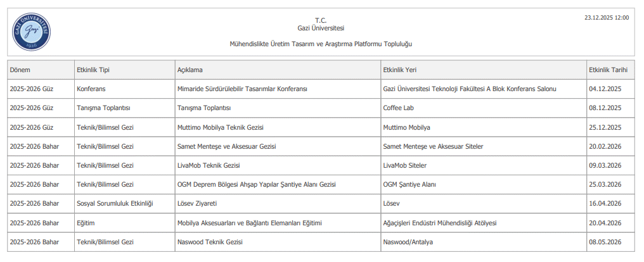Click the Mühendislikte Üretim Tasarım platform title
Screen dimensions: 644x262
pyautogui.click(x=321, y=44)
